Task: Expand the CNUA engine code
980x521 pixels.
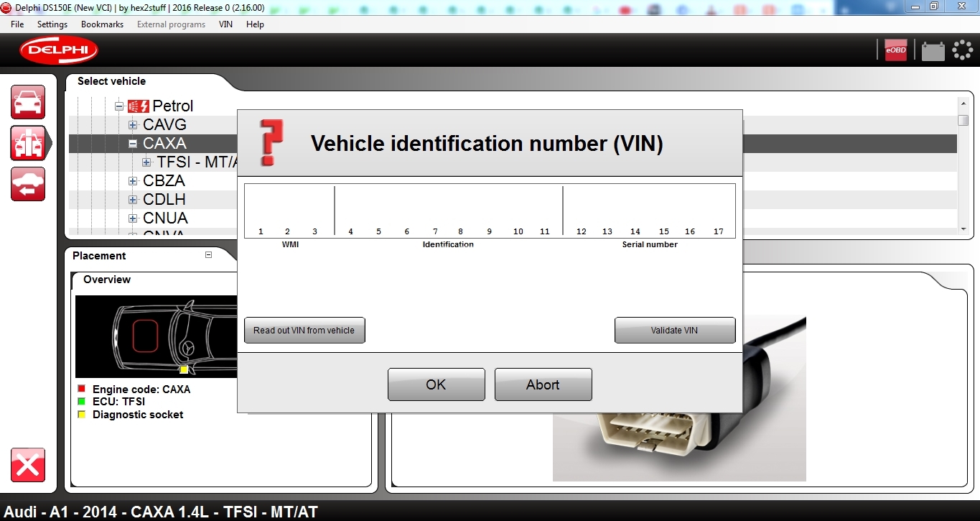Action: [133, 218]
